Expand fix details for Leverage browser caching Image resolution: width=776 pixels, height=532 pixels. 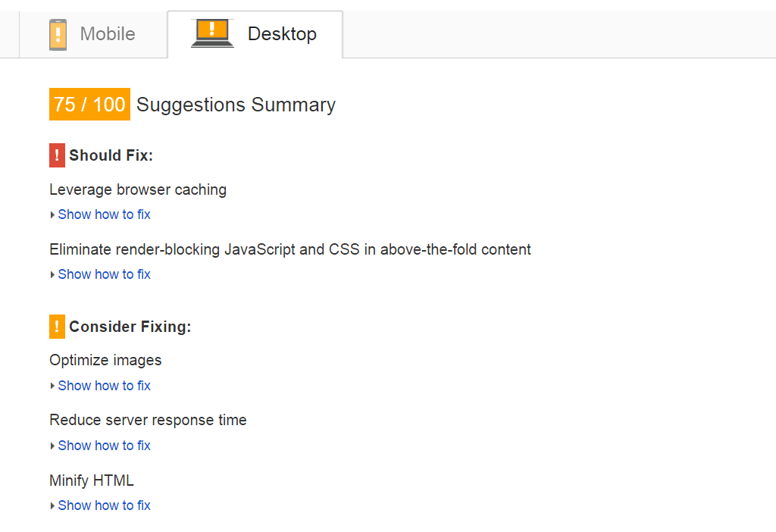coord(104,214)
